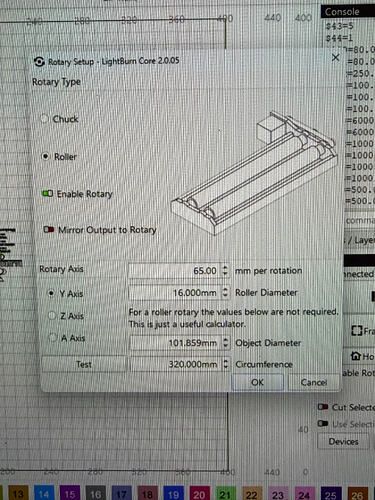
Task: Click the roller rotary preview illustration
Action: point(255,173)
